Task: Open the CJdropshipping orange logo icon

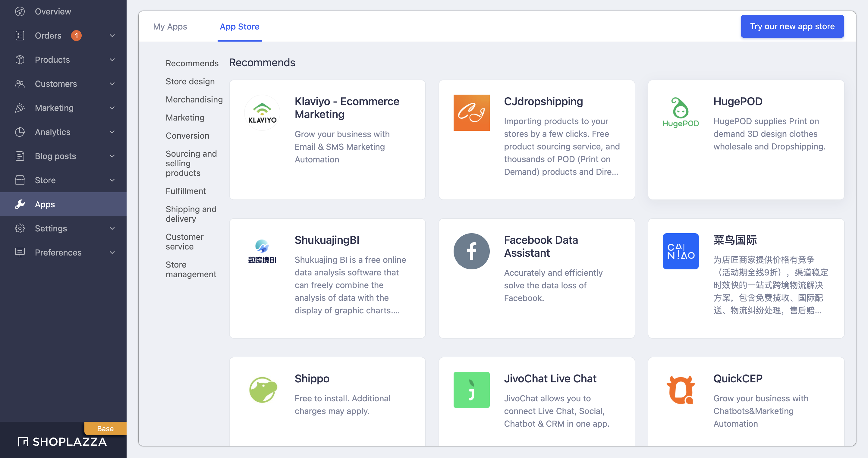Action: [x=471, y=112]
